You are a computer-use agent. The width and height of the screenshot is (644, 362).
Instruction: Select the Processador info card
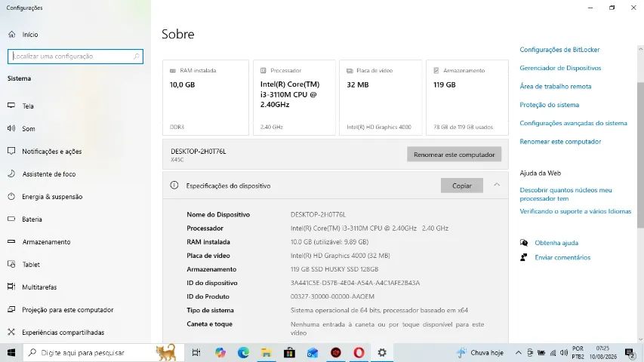coord(294,98)
